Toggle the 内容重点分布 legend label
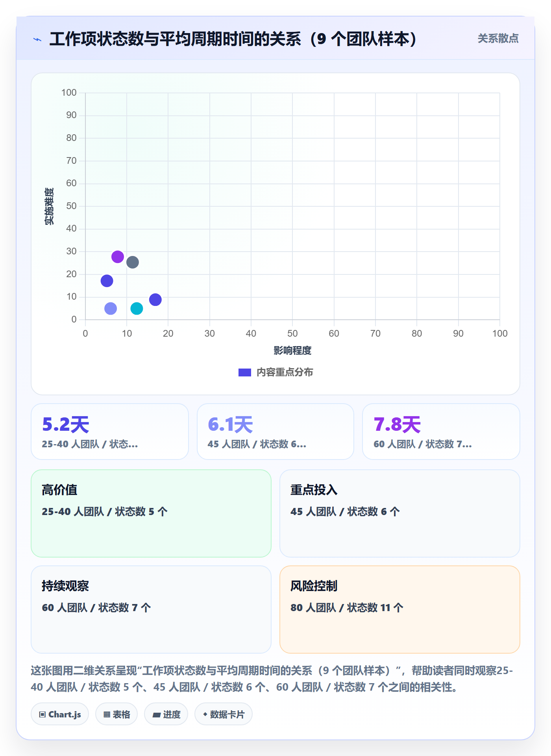 (285, 372)
